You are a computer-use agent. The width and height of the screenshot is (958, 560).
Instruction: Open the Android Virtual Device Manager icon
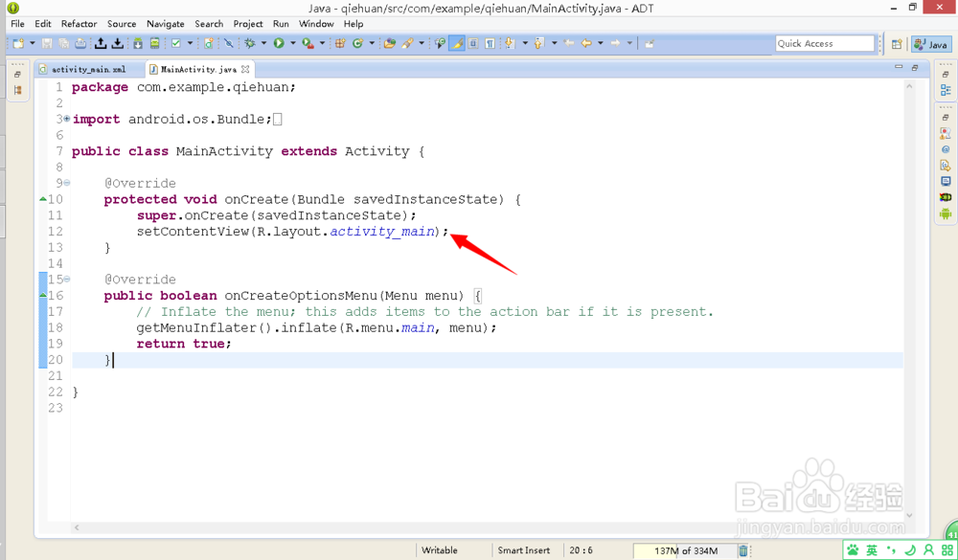(155, 43)
